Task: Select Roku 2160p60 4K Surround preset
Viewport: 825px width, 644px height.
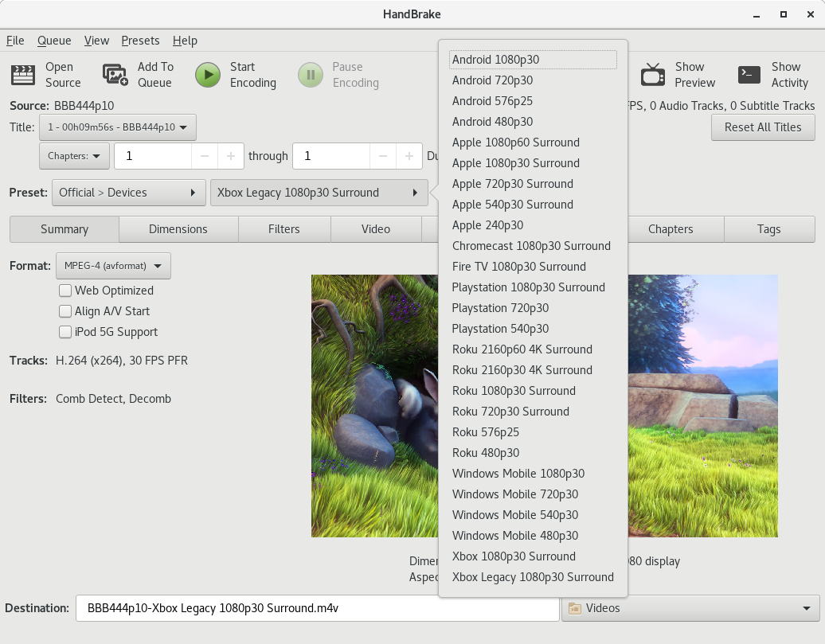Action: coord(533,349)
